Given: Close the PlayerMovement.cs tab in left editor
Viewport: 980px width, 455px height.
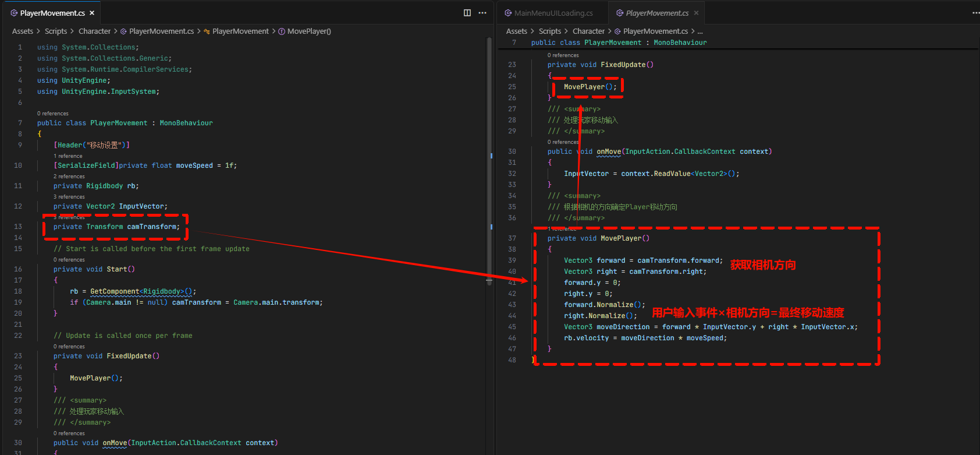Looking at the screenshot, I should pyautogui.click(x=92, y=13).
